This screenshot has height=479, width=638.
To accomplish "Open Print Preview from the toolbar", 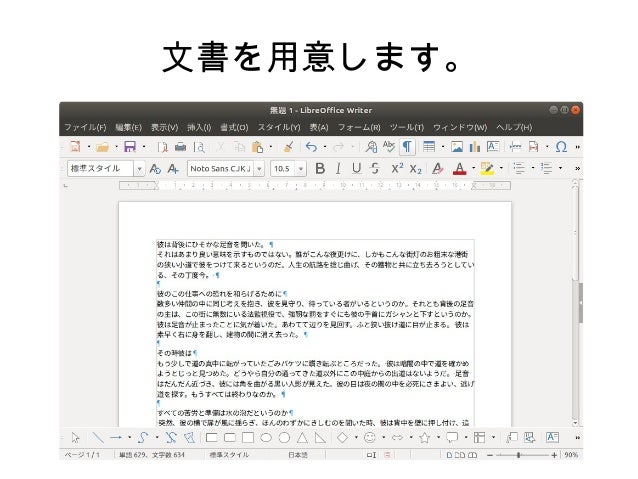I will [199, 147].
